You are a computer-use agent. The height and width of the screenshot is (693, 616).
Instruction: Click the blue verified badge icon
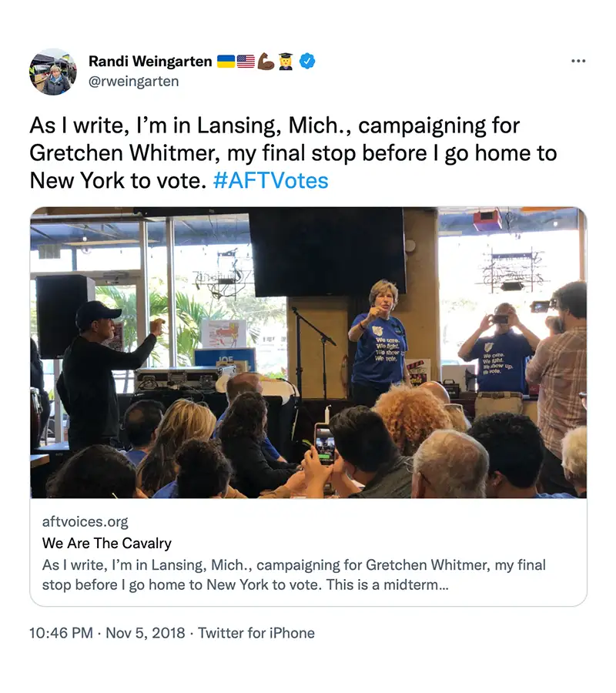pos(307,61)
